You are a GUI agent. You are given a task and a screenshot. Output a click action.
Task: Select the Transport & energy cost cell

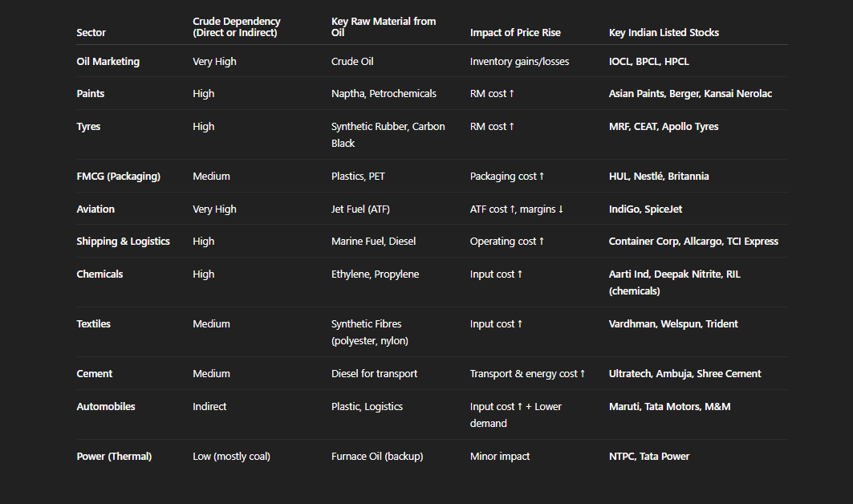click(527, 374)
